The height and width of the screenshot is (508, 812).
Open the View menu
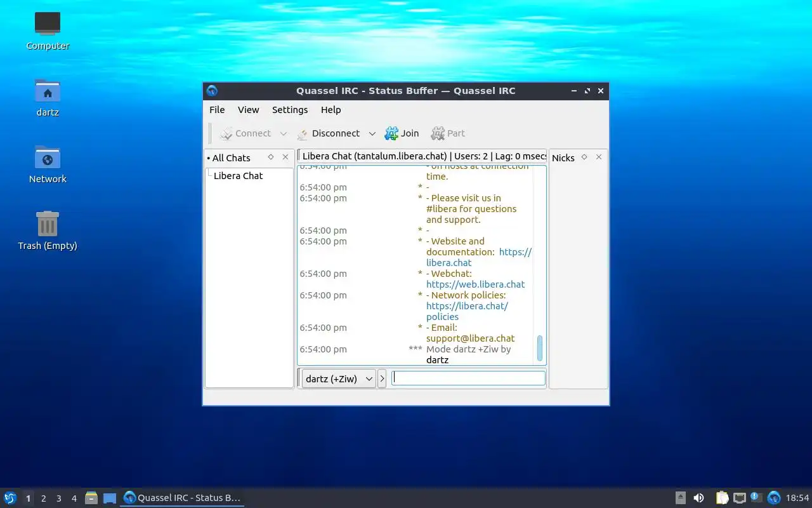pos(248,110)
